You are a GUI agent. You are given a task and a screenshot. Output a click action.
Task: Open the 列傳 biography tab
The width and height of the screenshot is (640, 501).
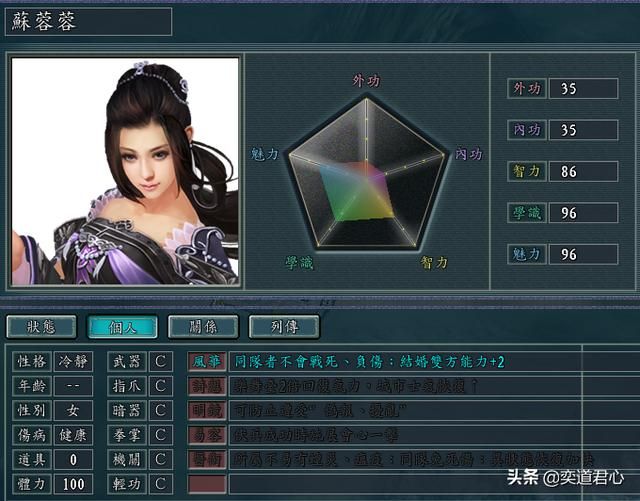pos(284,327)
